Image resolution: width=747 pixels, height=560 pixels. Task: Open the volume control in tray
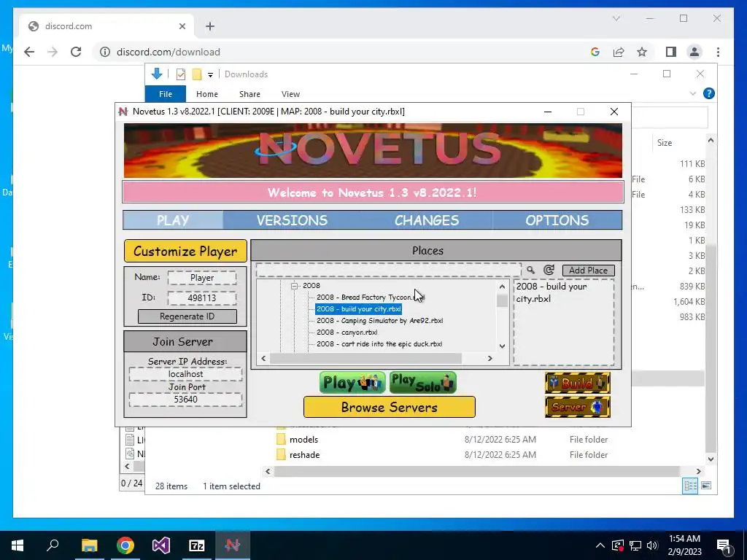tap(652, 545)
